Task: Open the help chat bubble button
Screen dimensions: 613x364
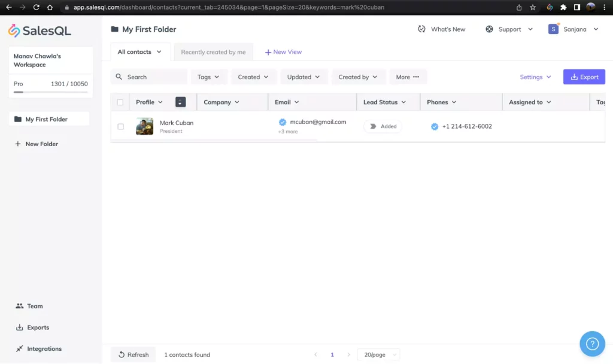Action: pyautogui.click(x=592, y=343)
